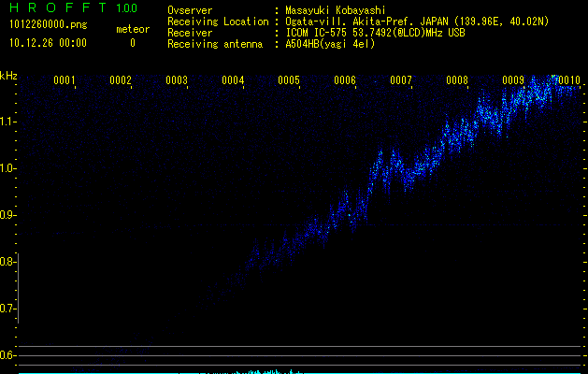This screenshot has width=588, height=374.
Task: Click the observer name Masayuki Kobayashi
Action: (336, 10)
